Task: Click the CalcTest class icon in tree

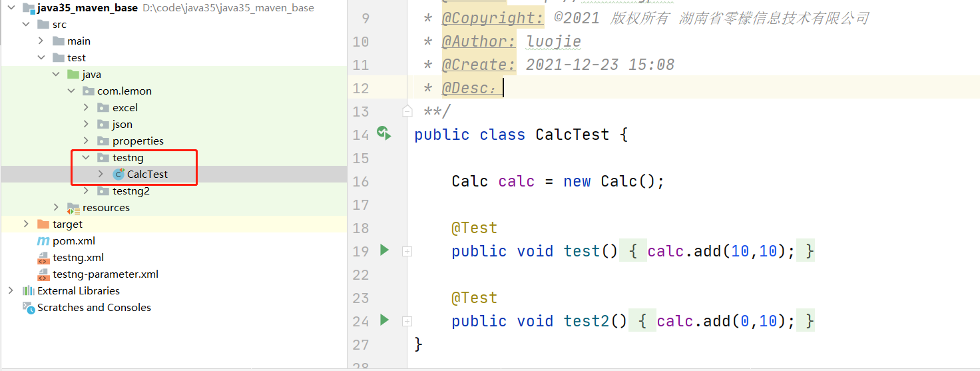Action: [x=119, y=175]
